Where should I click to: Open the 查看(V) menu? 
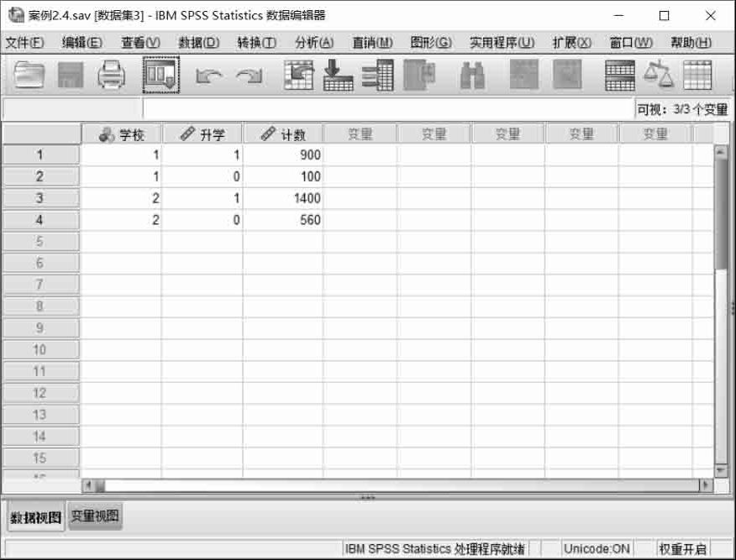pyautogui.click(x=140, y=43)
